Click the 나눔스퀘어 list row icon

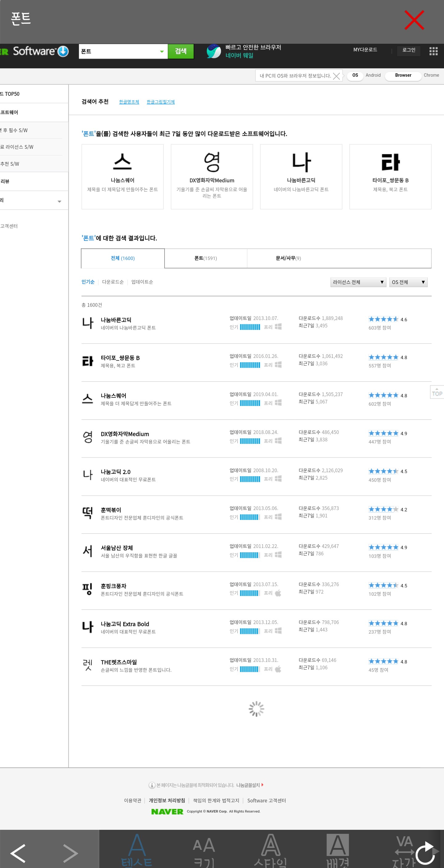(88, 399)
